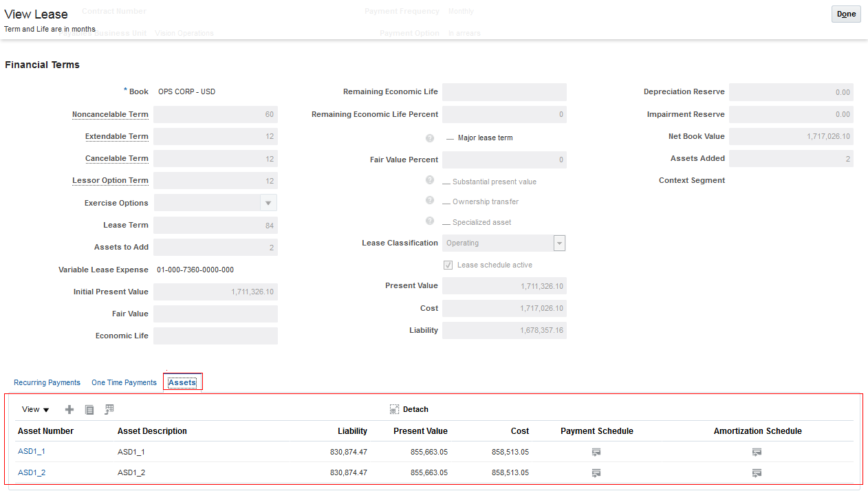Viewport: 868px width, 491px height.
Task: Click the export table icon in assets toolbar
Action: (x=109, y=409)
